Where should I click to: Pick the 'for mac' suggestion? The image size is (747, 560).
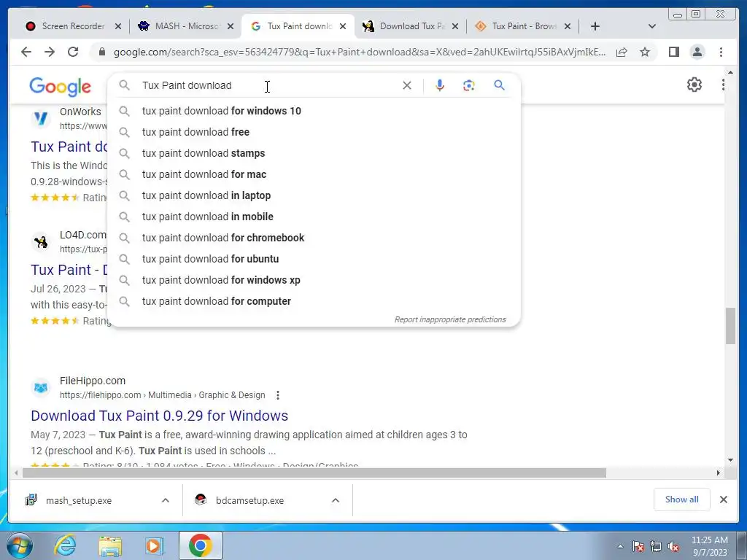point(314,174)
